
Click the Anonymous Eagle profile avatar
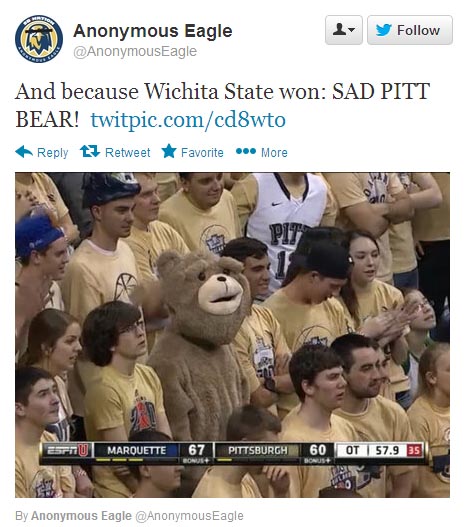[39, 39]
